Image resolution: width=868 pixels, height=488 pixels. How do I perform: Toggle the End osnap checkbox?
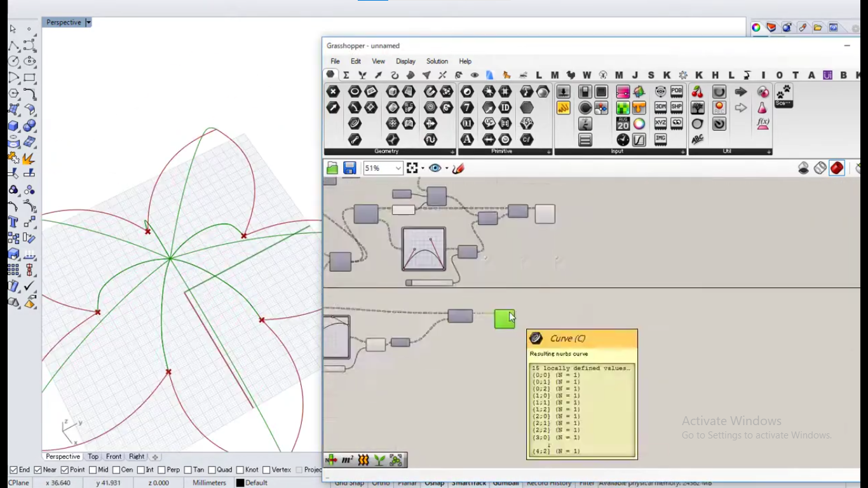point(13,470)
